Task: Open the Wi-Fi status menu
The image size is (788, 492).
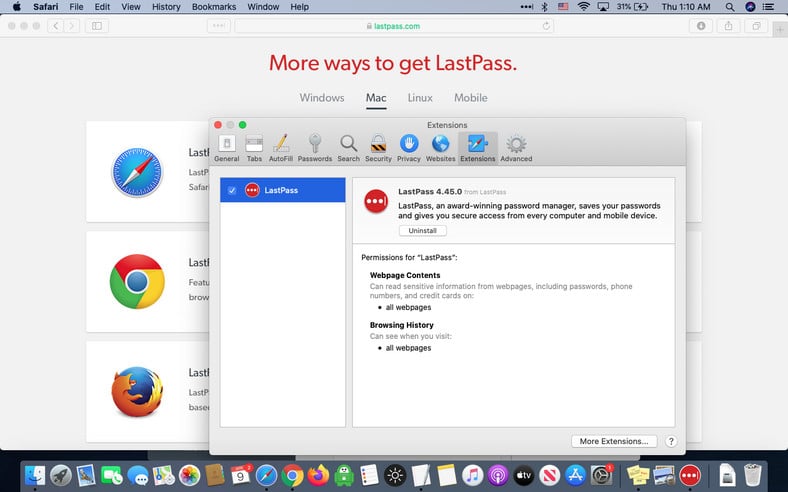Action: pos(583,7)
